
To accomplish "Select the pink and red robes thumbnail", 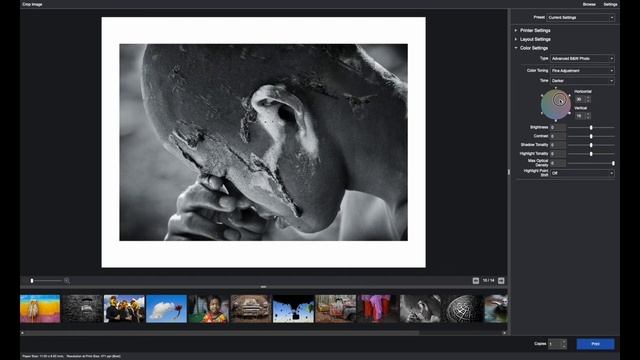I will point(378,309).
